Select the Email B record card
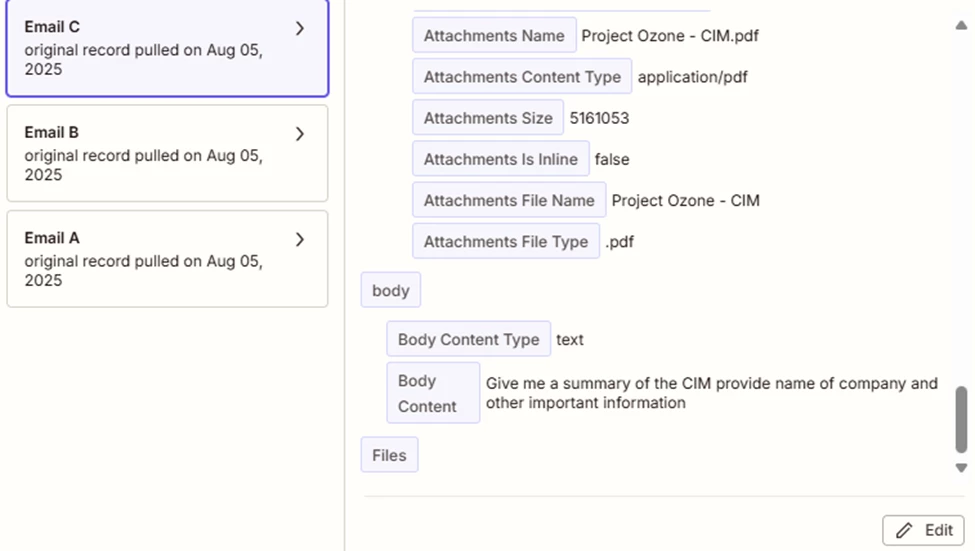 (x=167, y=153)
